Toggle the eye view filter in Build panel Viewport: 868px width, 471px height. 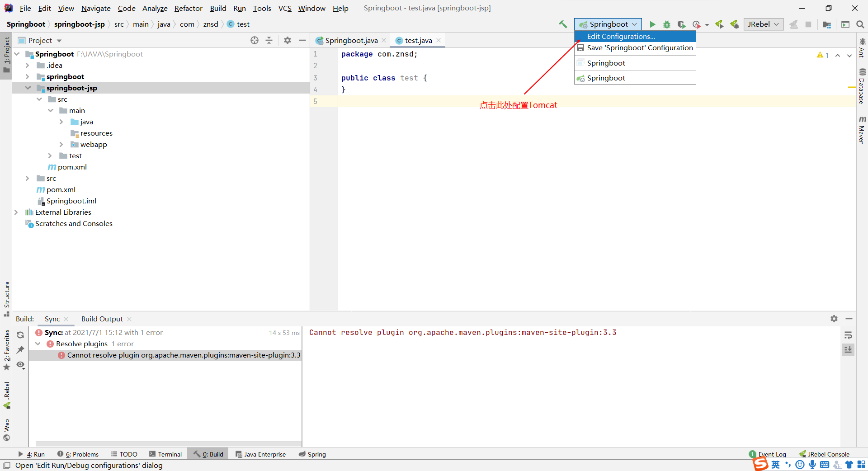click(20, 365)
